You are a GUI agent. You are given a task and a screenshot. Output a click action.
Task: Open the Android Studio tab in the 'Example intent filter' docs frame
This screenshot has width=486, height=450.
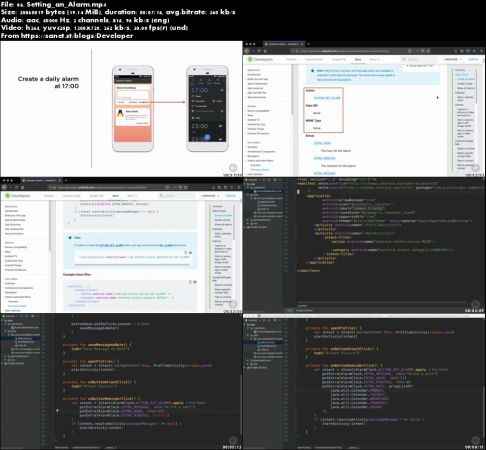click(x=72, y=196)
